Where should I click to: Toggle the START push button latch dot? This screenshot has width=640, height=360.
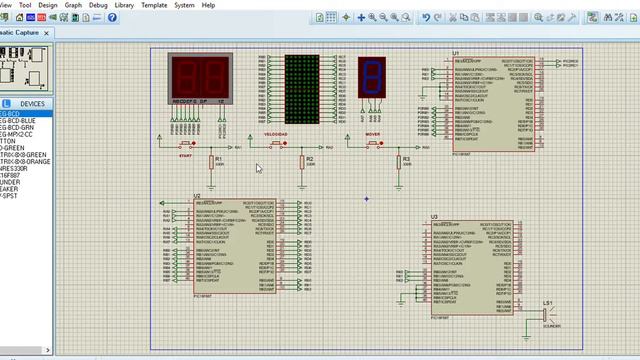(194, 143)
